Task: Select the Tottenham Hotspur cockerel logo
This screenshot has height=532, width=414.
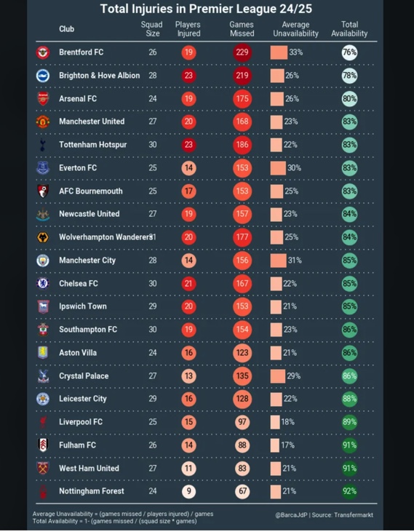Action: point(43,145)
